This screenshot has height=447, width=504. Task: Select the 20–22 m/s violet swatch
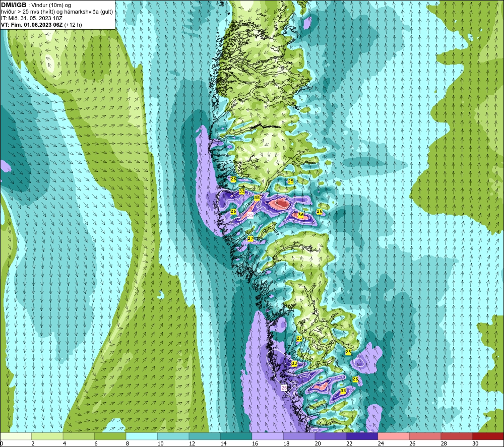point(331,436)
